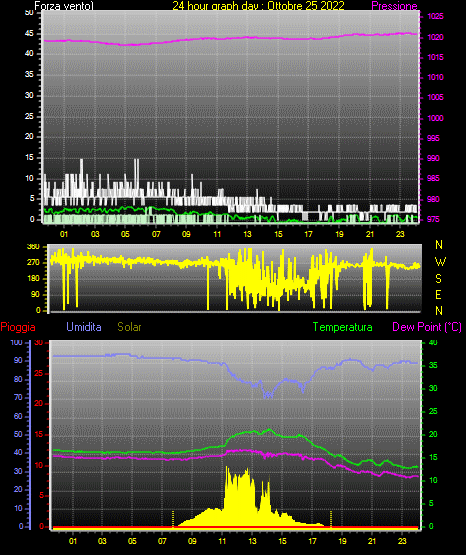The height and width of the screenshot is (555, 466).
Task: Click the yellow solar radiation peak
Action: 227,469
